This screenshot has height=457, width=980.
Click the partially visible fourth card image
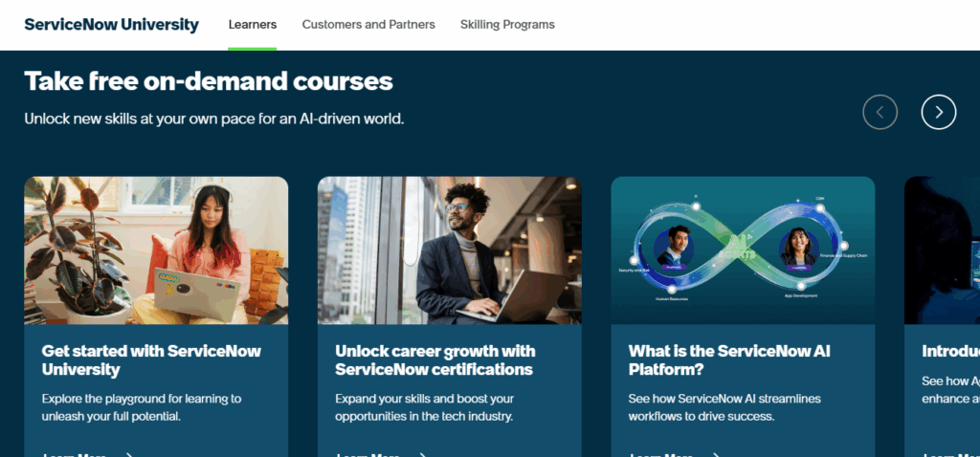(942, 250)
